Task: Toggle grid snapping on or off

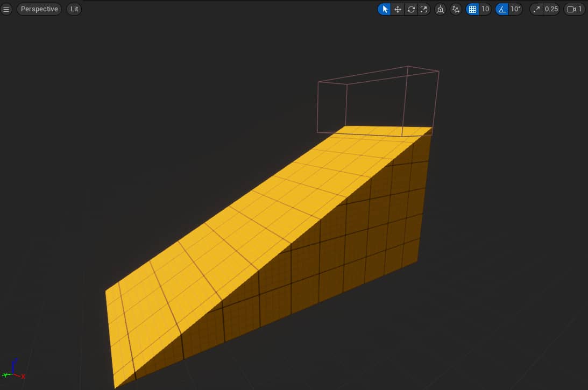Action: pos(472,9)
